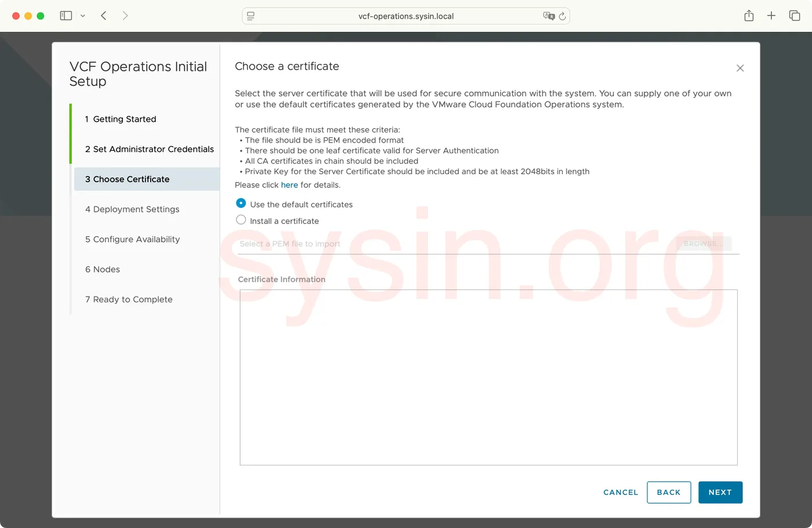This screenshot has height=528, width=812.
Task: Click the BROWSE button
Action: pyautogui.click(x=704, y=244)
